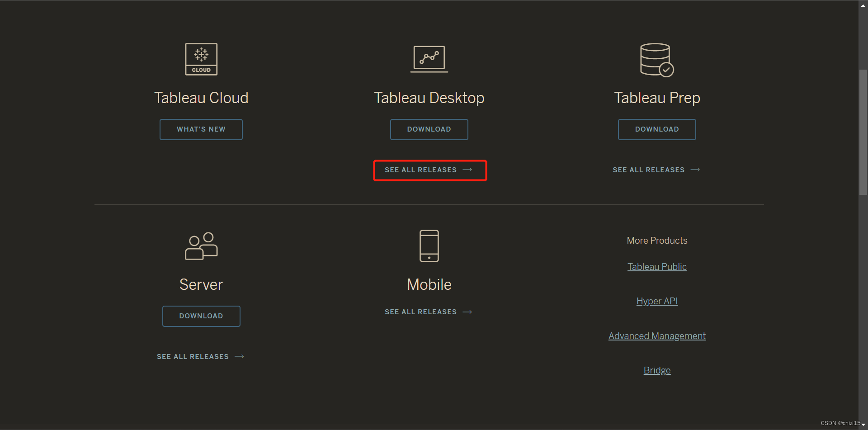Open the Bridge link
Image resolution: width=868 pixels, height=430 pixels.
click(x=657, y=370)
